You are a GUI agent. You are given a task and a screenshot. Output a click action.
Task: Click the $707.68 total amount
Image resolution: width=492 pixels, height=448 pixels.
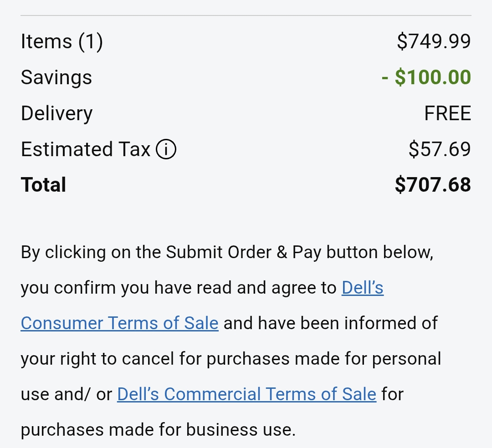433,185
